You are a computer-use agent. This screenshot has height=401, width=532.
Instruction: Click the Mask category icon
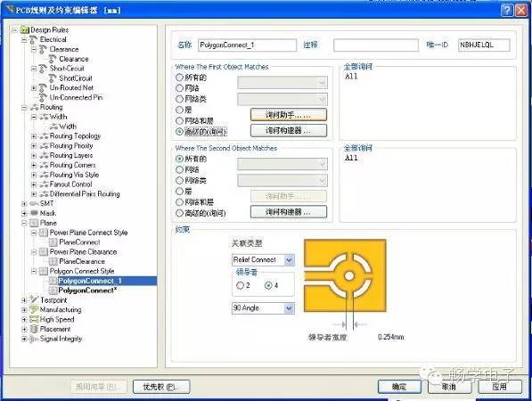[x=34, y=213]
